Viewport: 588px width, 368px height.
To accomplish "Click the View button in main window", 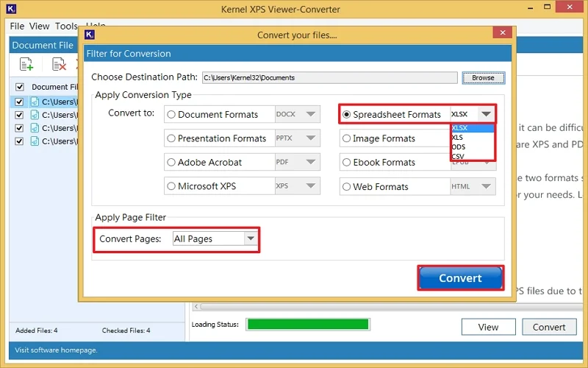I will (x=488, y=327).
